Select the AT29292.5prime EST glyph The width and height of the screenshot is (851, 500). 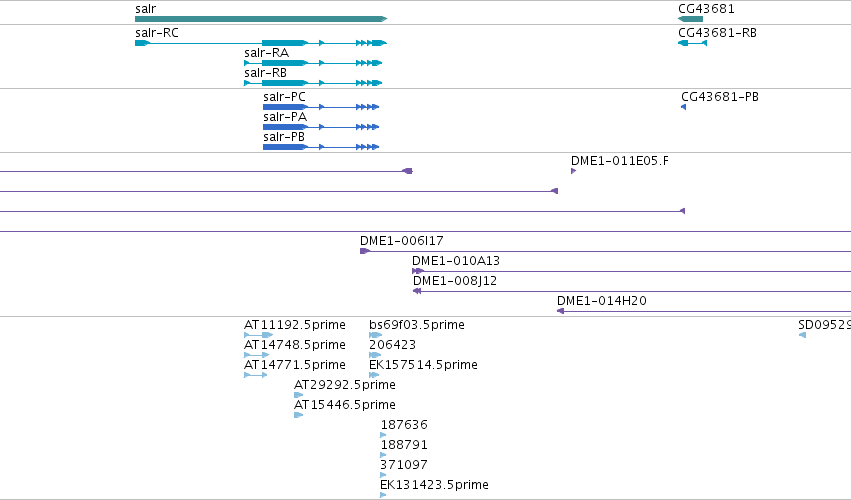[299, 395]
